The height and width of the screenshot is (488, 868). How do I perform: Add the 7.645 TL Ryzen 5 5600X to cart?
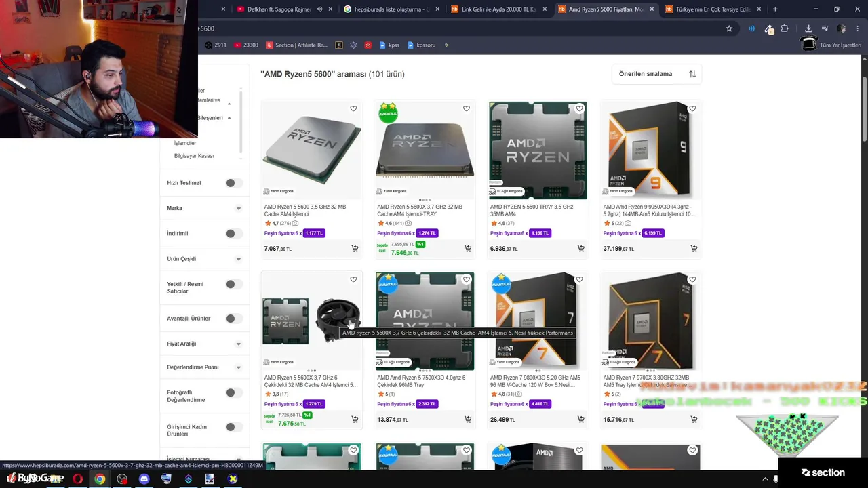click(x=468, y=249)
